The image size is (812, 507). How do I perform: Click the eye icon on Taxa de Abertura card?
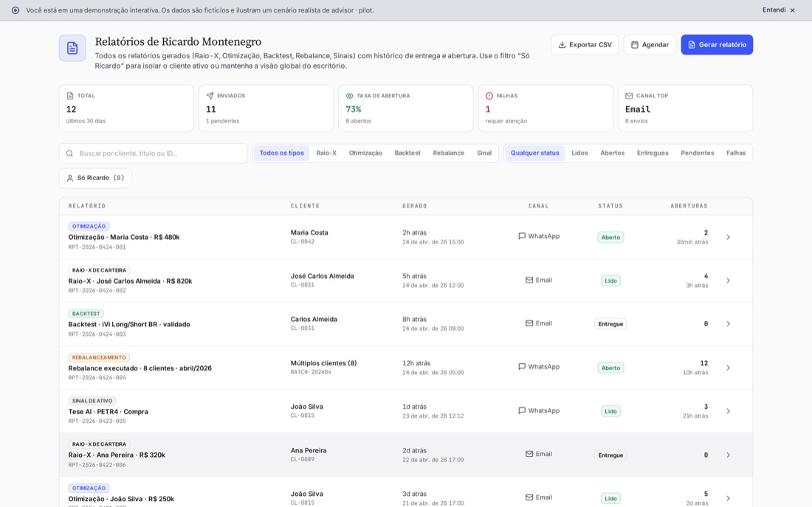coord(350,96)
